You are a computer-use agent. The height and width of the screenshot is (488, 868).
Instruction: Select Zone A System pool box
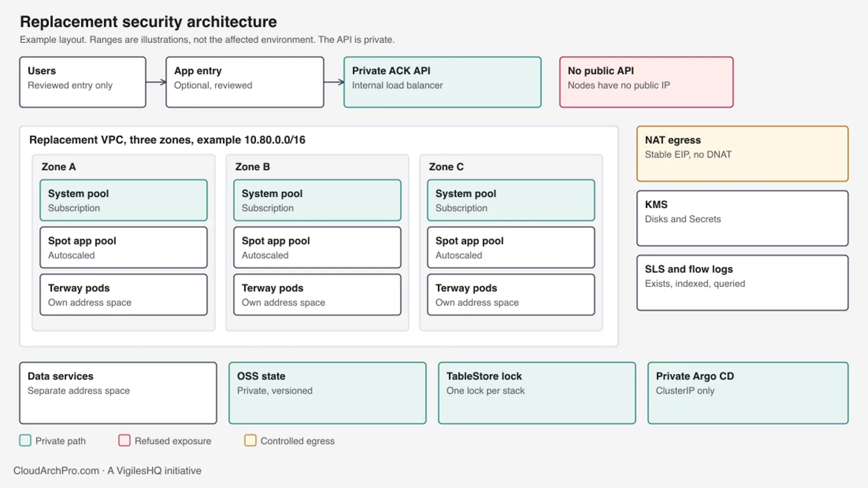click(124, 200)
